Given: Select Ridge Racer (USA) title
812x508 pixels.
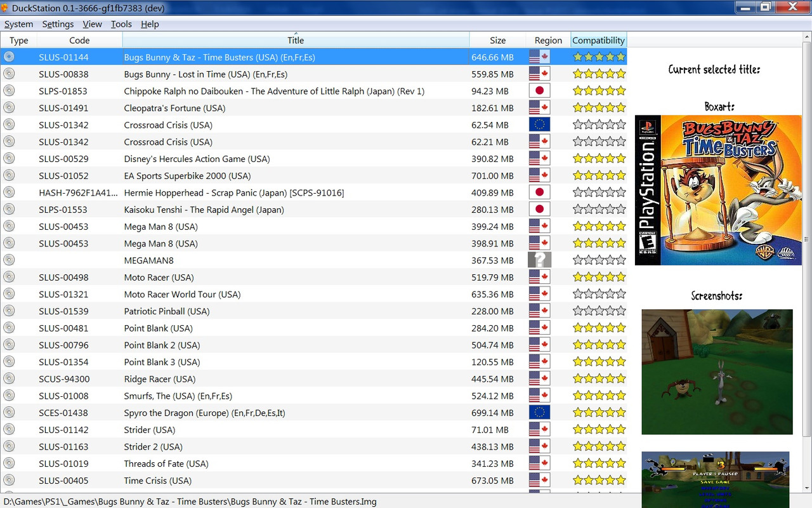Looking at the screenshot, I should click(x=160, y=378).
